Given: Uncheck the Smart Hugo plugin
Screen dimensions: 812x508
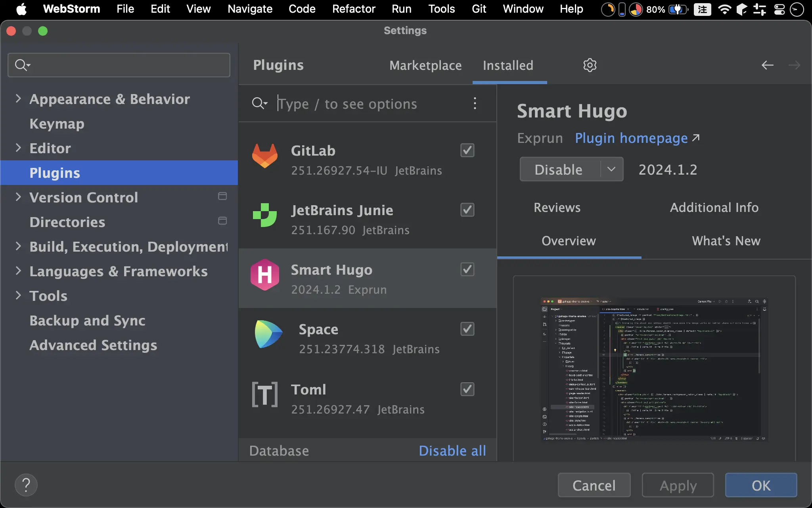Looking at the screenshot, I should tap(467, 269).
